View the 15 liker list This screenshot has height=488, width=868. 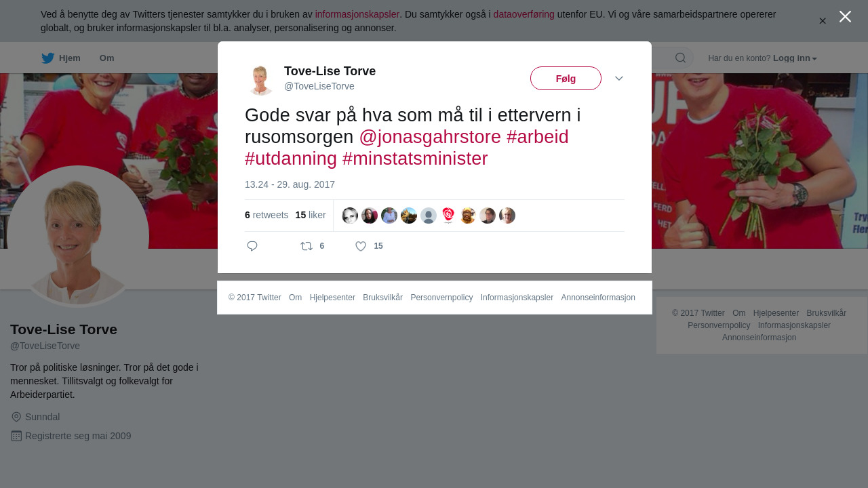point(311,215)
